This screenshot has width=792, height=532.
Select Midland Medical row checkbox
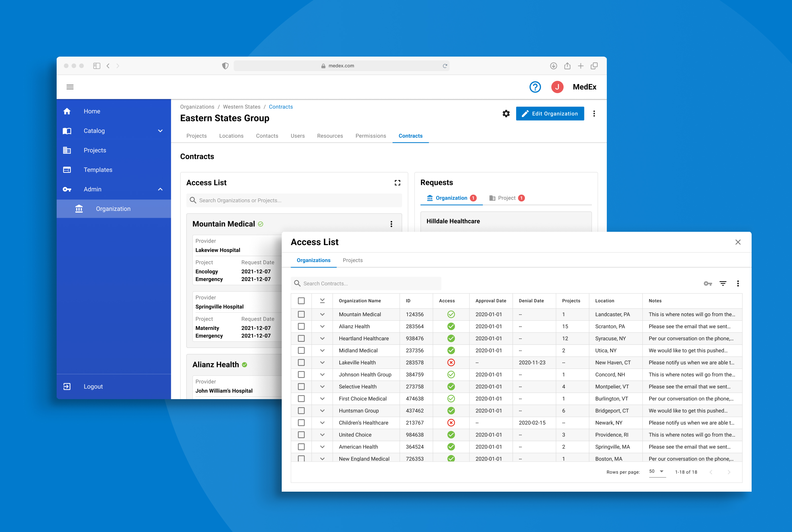301,350
